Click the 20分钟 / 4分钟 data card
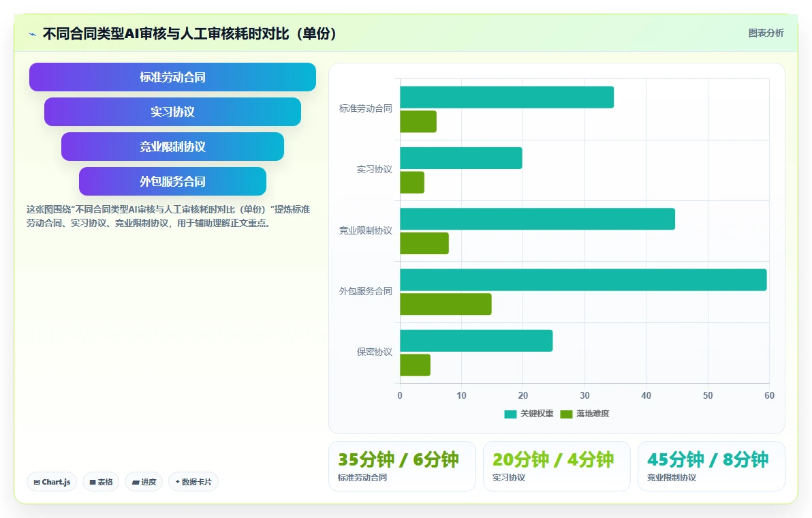Screen dimensions: 812x518 (557, 466)
